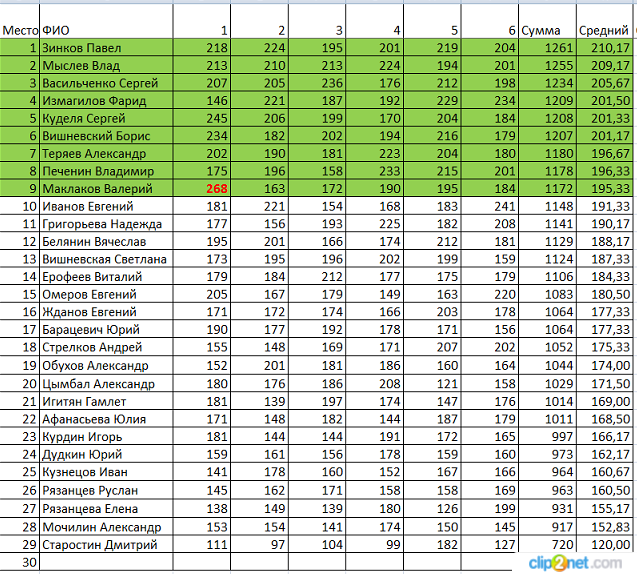Select the place number 15 cell
637x574 pixels.
[20, 295]
